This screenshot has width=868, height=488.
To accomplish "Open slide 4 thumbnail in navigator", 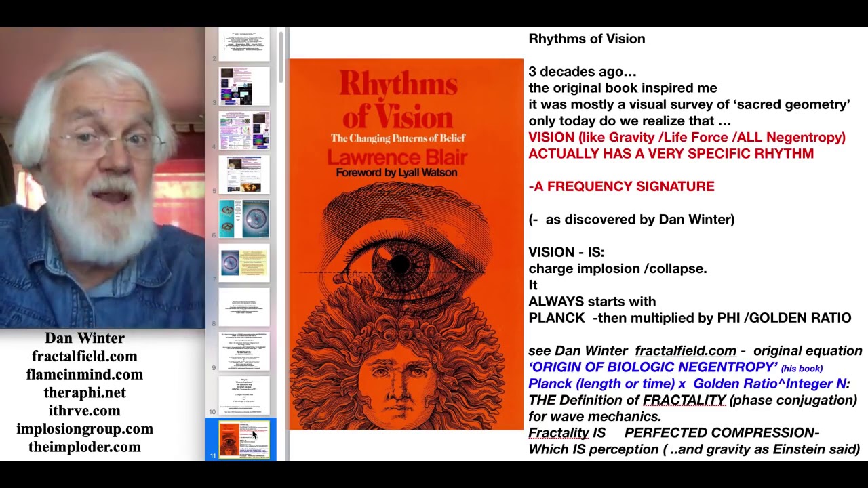I will coord(244,130).
